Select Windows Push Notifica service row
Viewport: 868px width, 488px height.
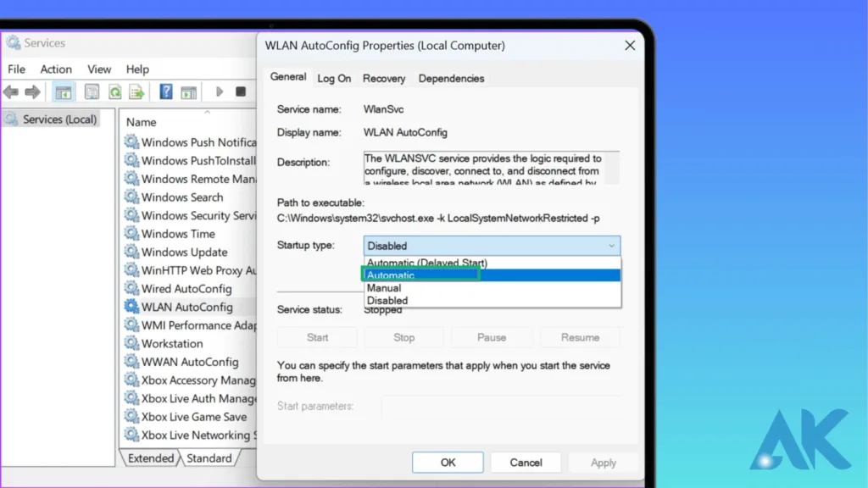190,142
